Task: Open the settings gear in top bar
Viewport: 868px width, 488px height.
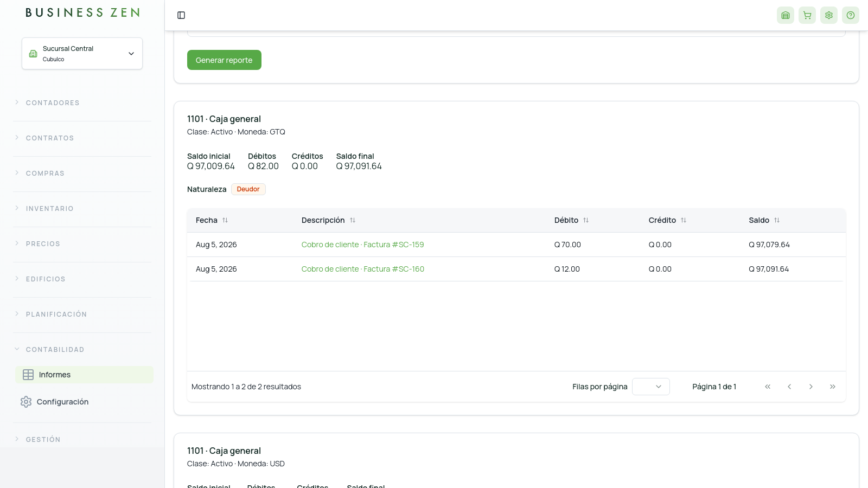Action: point(829,15)
